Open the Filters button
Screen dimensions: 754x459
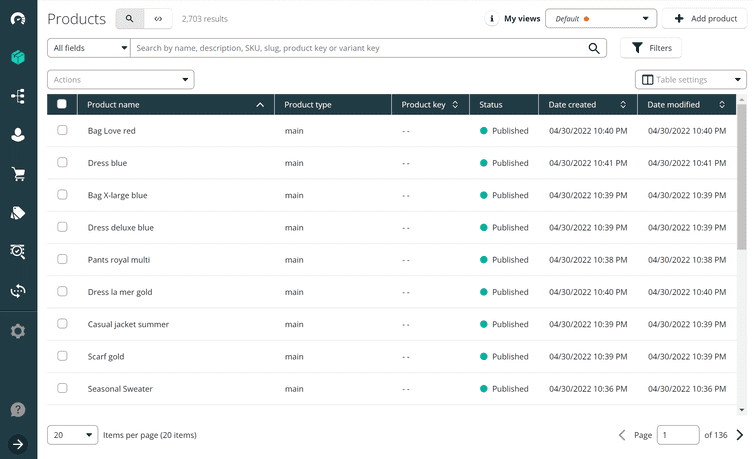click(651, 48)
